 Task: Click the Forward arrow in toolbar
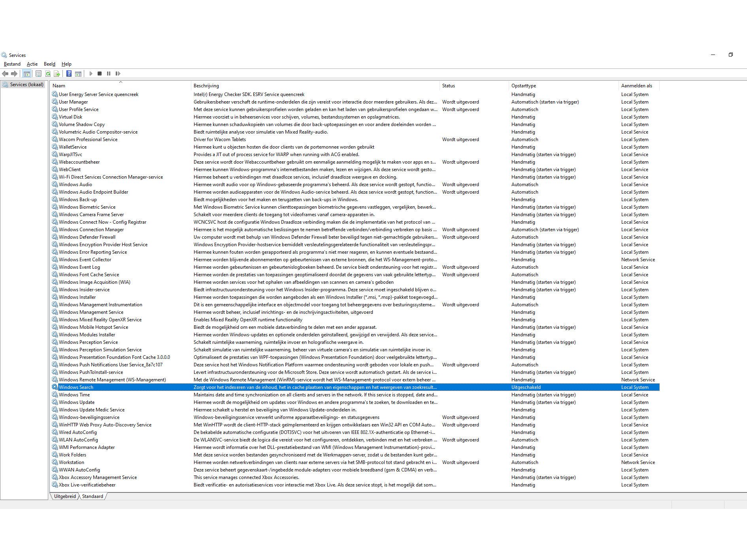14,74
